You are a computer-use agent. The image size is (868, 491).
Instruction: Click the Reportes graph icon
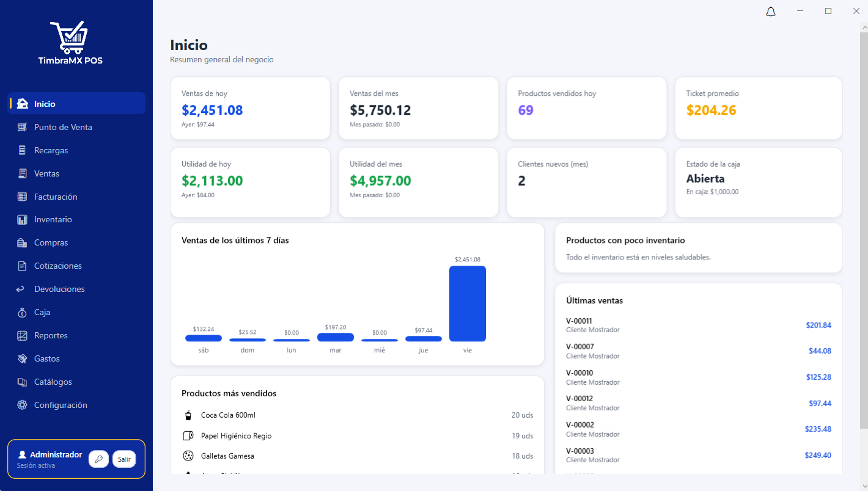point(23,335)
